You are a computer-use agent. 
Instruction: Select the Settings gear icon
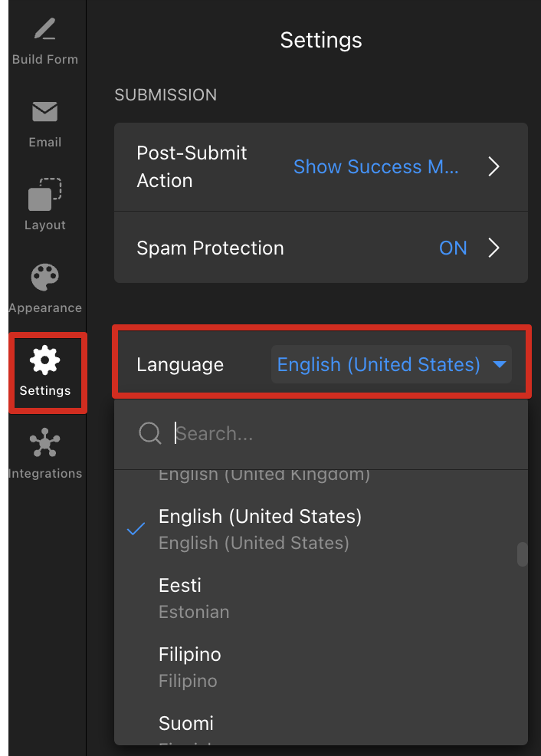tap(44, 360)
